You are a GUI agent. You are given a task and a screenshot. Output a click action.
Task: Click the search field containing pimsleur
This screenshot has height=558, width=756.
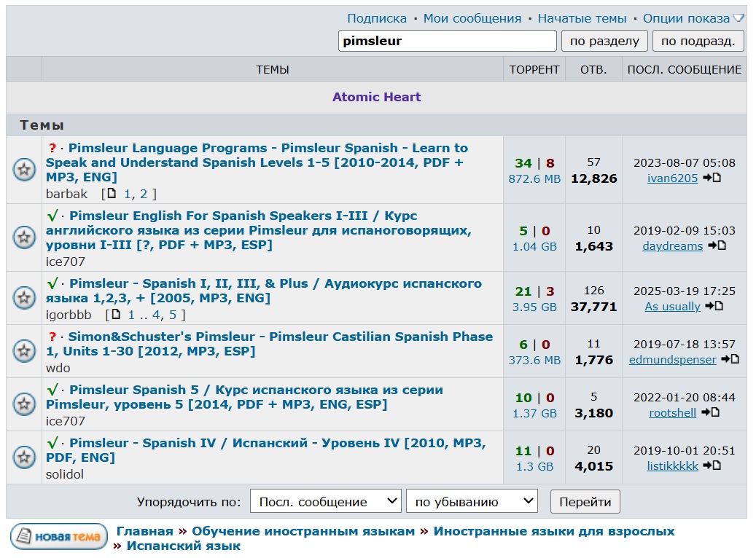pos(448,41)
